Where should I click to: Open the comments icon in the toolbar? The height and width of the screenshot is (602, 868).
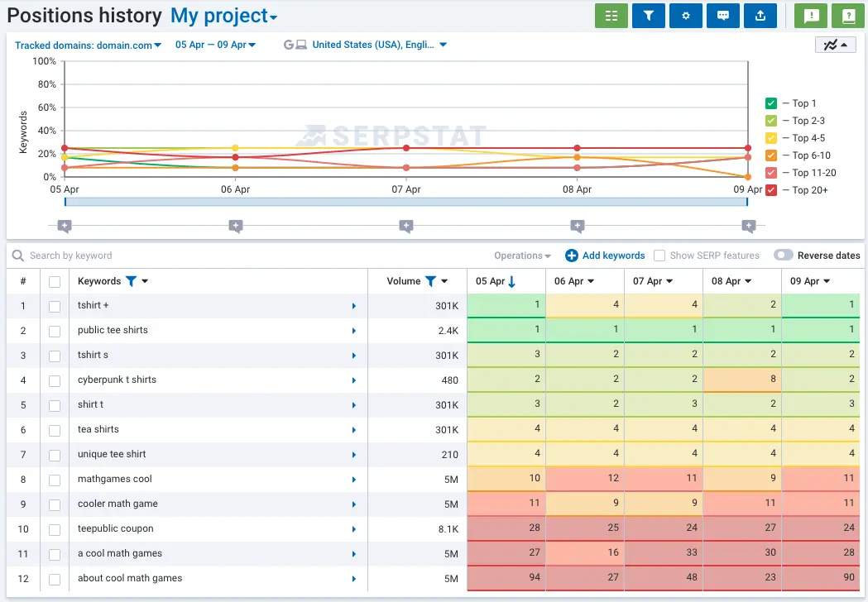point(722,15)
